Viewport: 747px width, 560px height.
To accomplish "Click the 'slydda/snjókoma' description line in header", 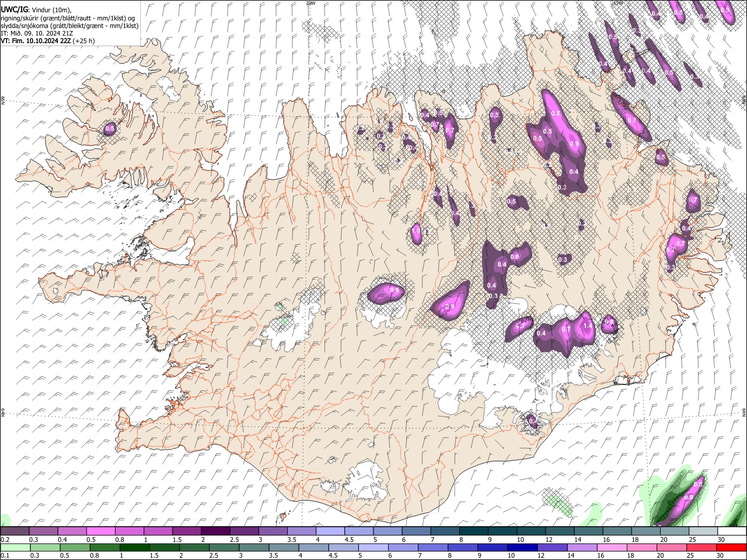I will pyautogui.click(x=69, y=26).
